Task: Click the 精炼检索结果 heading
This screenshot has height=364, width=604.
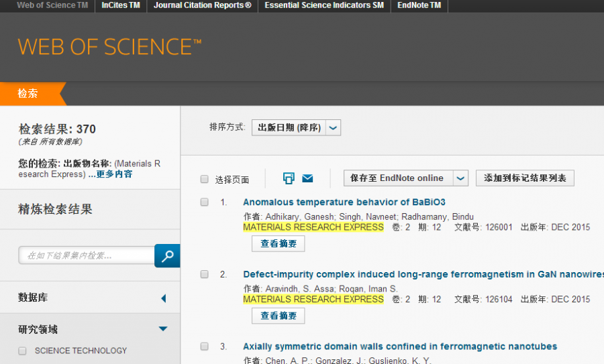Action: coord(55,209)
